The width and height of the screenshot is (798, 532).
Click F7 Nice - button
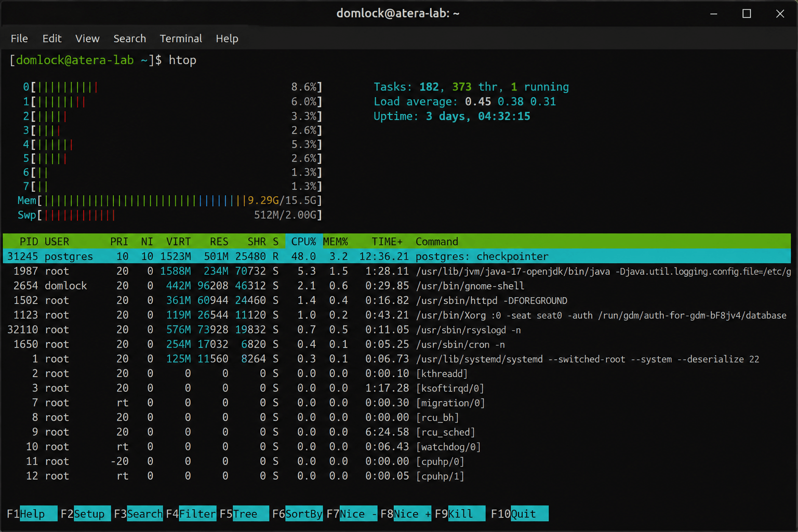352,514
